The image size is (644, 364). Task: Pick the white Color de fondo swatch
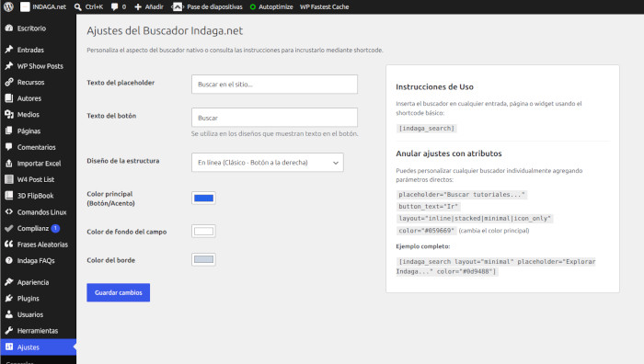[x=203, y=231]
